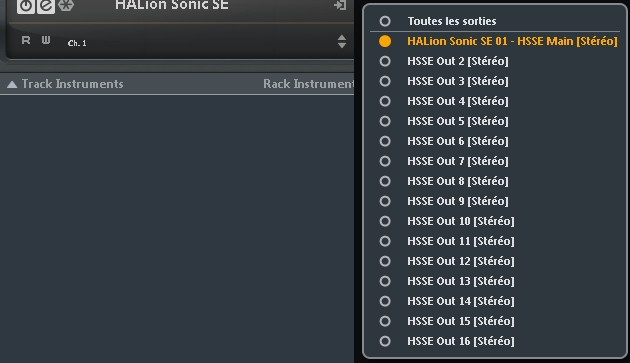Click the Rack Instruments header
The width and height of the screenshot is (630, 363).
tap(308, 84)
